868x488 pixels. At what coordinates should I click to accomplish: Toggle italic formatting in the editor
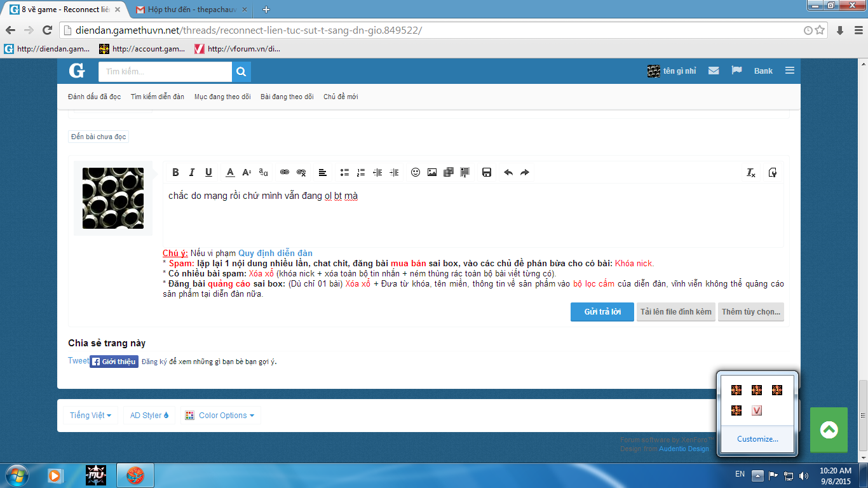pos(192,172)
